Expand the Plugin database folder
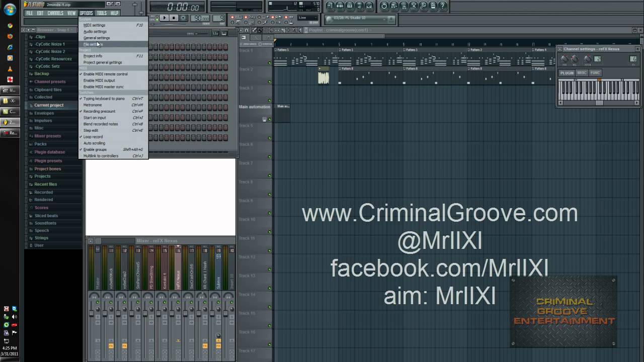Screen dimensions: 644x362 click(x=49, y=152)
